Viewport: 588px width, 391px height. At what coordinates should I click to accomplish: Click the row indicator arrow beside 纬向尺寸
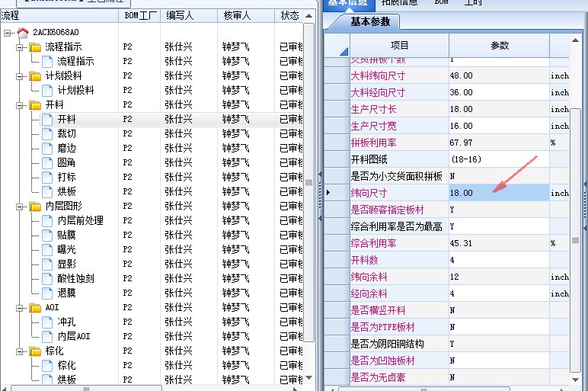328,193
